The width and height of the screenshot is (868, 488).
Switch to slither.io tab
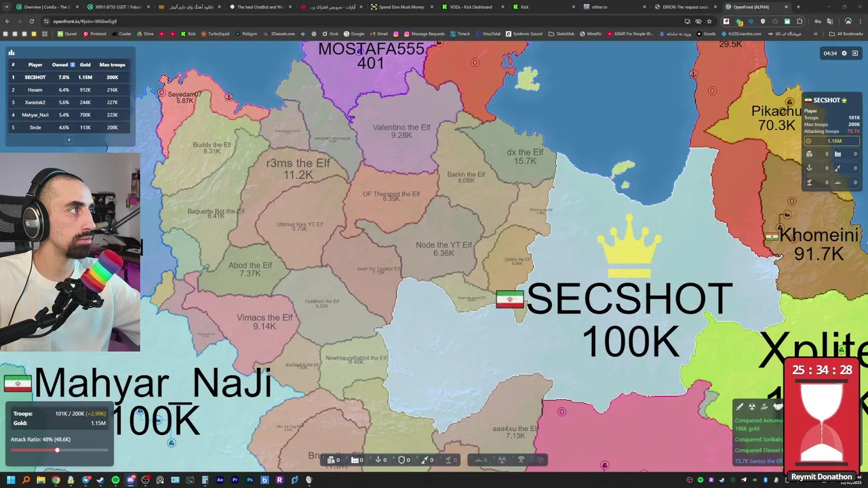point(615,7)
